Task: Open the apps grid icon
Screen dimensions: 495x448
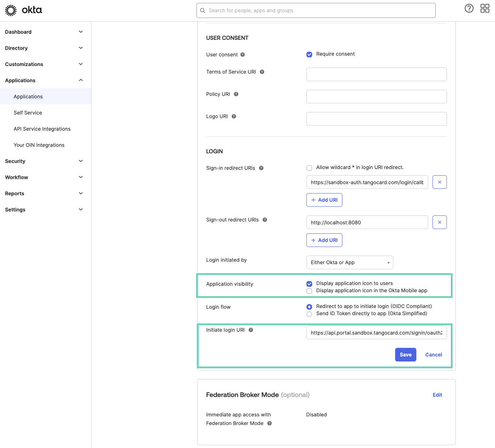Action: coord(485,8)
